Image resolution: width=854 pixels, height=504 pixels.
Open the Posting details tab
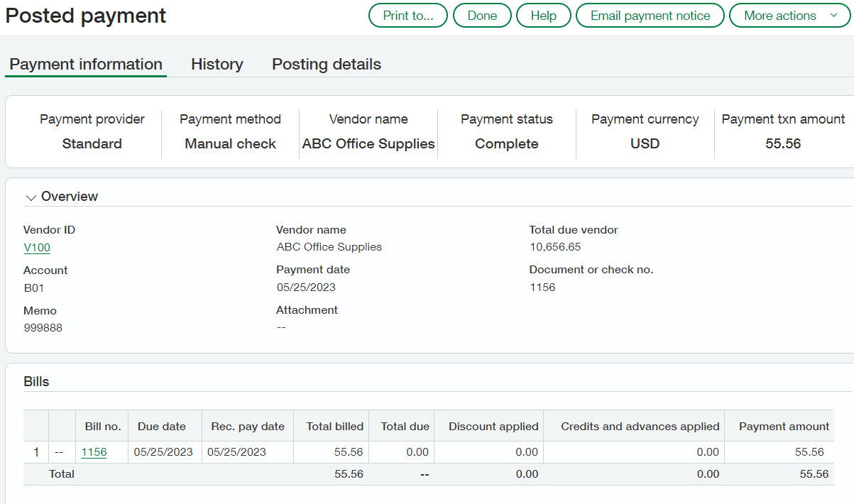click(x=327, y=64)
